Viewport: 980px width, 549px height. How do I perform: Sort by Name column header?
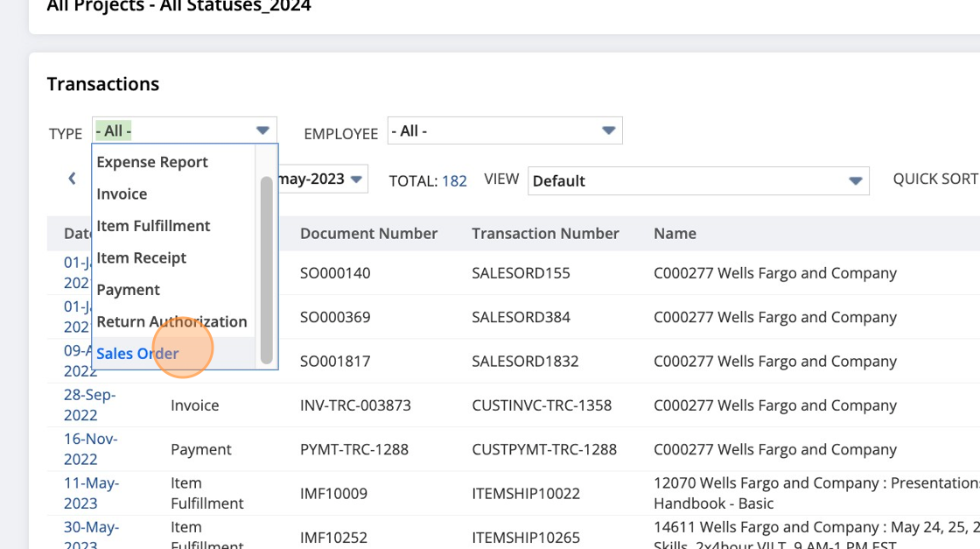[x=675, y=233]
